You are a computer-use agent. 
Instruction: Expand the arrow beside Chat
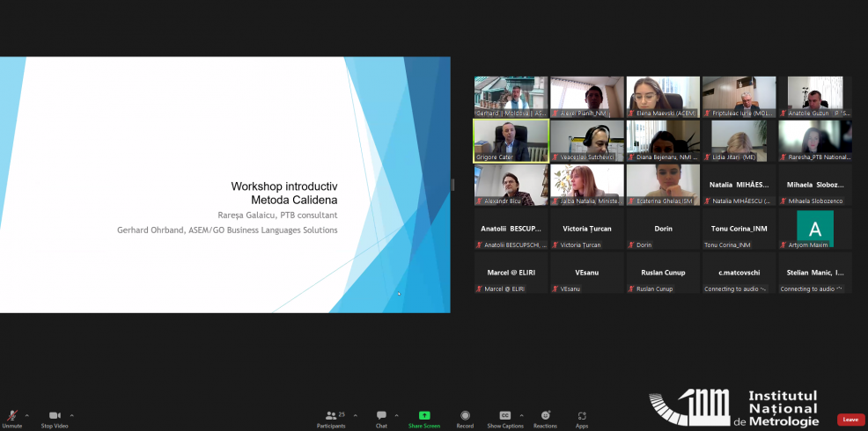coord(396,414)
